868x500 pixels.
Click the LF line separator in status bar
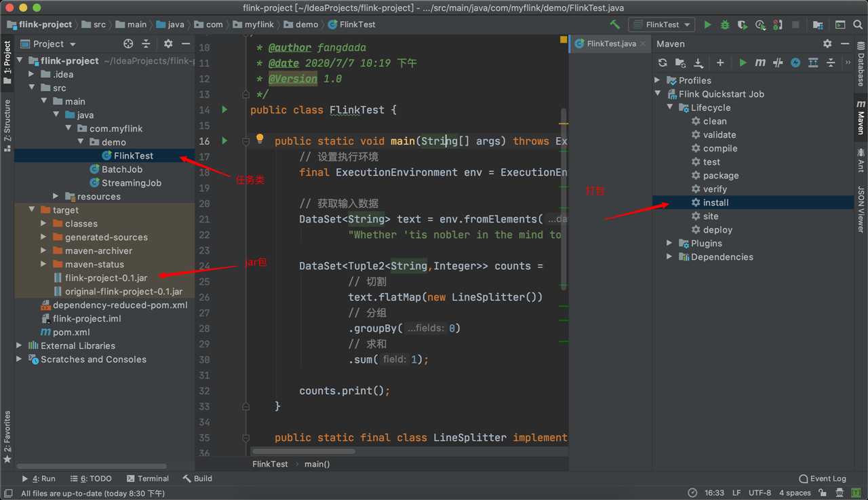pos(736,493)
